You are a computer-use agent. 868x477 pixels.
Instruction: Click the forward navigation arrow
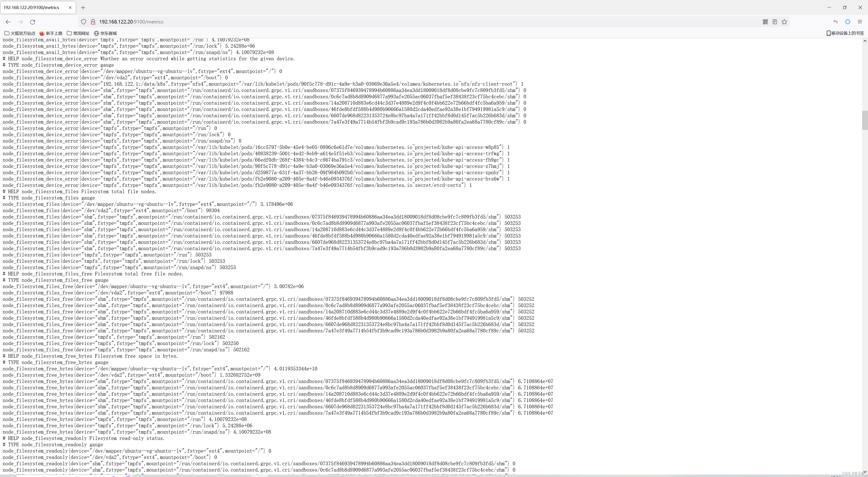coord(20,22)
